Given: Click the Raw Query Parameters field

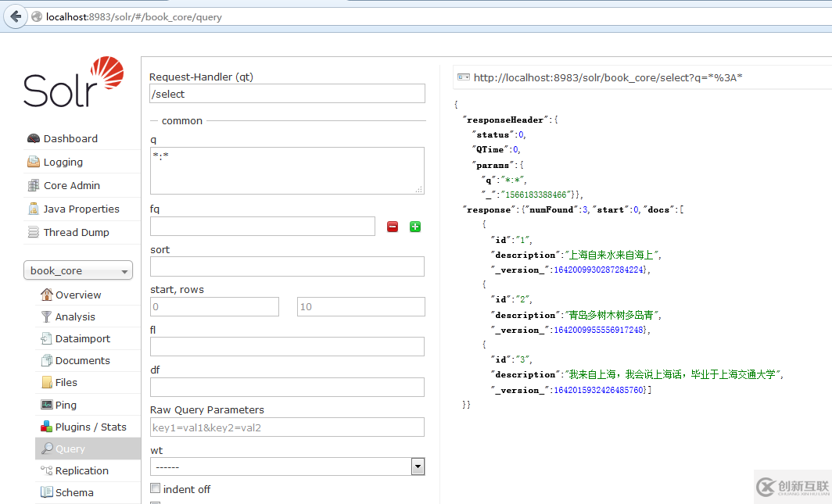Looking at the screenshot, I should 287,427.
